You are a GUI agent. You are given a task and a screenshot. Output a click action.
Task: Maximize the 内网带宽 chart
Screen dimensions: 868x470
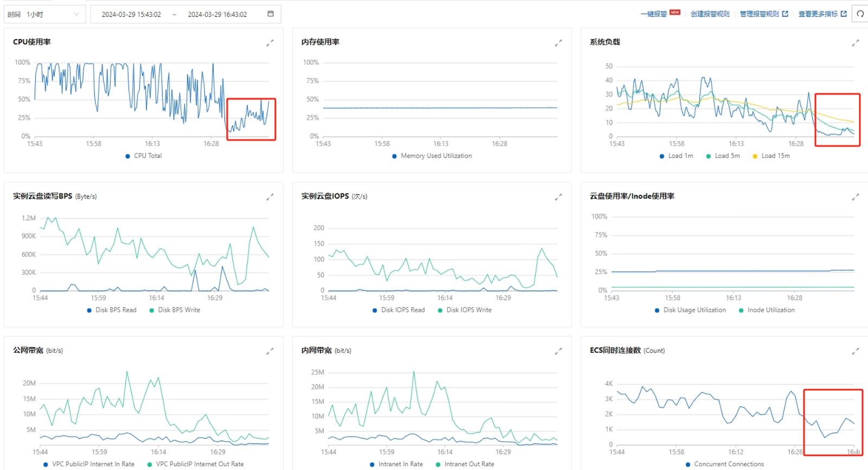coord(558,352)
